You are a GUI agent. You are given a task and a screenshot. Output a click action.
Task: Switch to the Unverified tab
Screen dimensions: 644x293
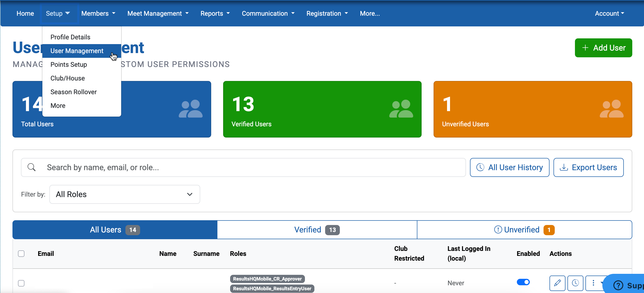(x=524, y=229)
